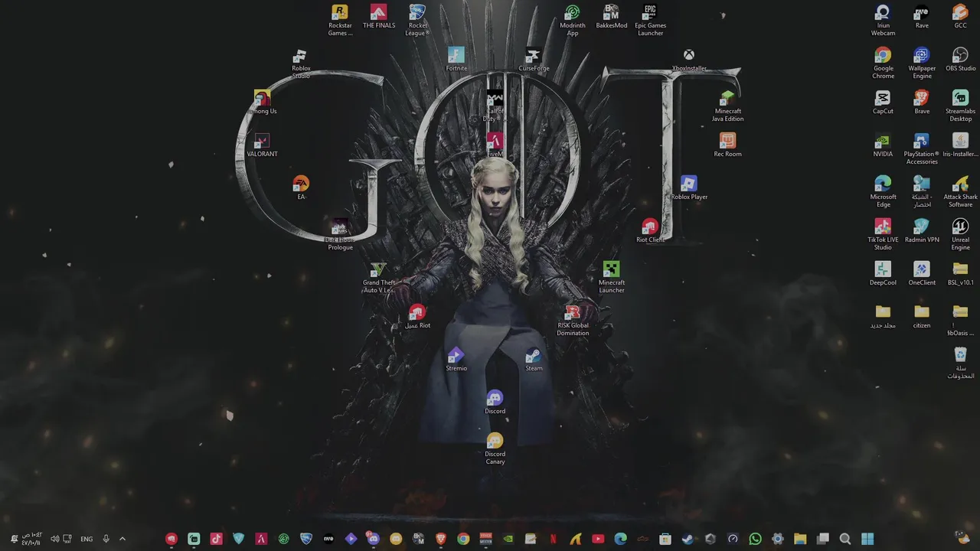Image resolution: width=980 pixels, height=551 pixels.
Task: Open Search from the taskbar
Action: coord(845,539)
